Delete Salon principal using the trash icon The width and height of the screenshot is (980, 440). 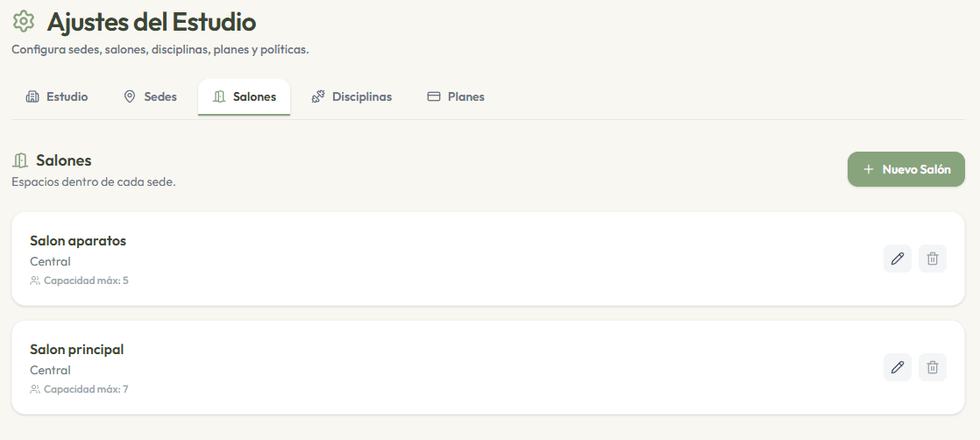(933, 367)
